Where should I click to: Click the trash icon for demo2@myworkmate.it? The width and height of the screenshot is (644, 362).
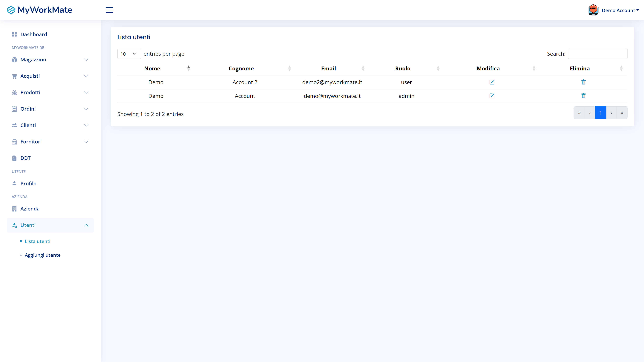pos(583,82)
